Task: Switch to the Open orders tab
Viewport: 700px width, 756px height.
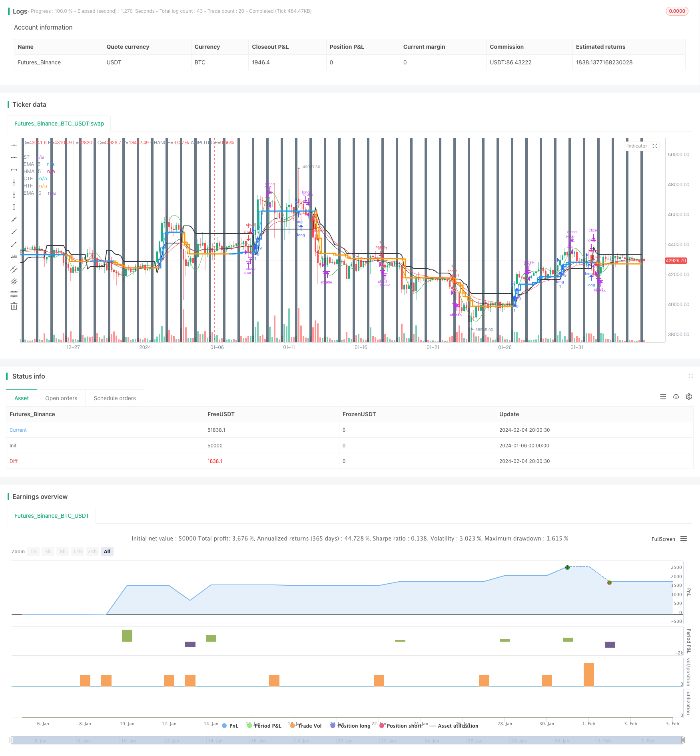Action: tap(61, 398)
